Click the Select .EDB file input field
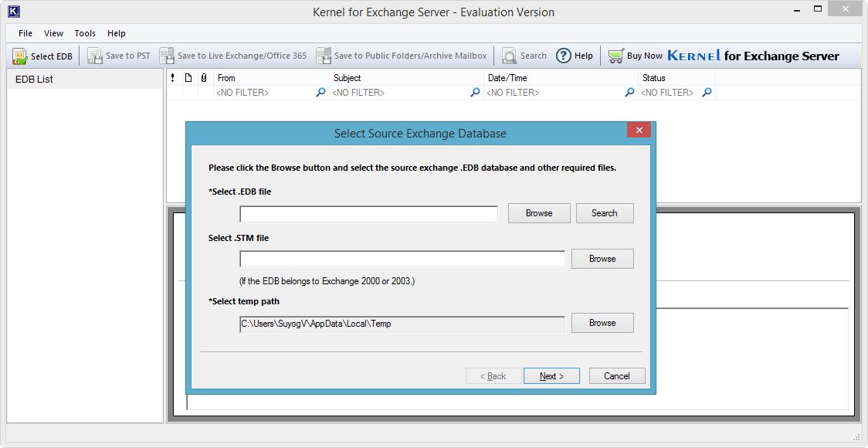The image size is (868, 448). 368,214
